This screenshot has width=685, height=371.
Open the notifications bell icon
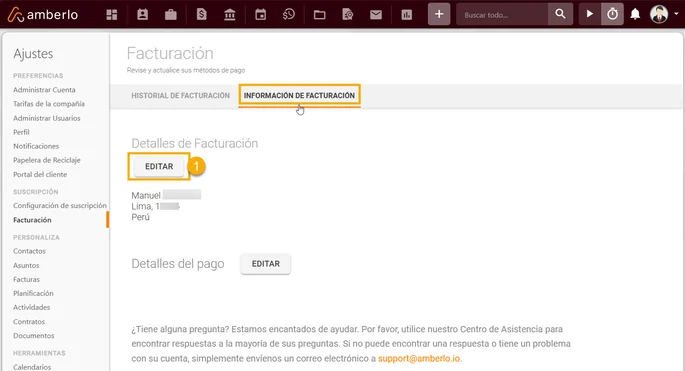[635, 14]
